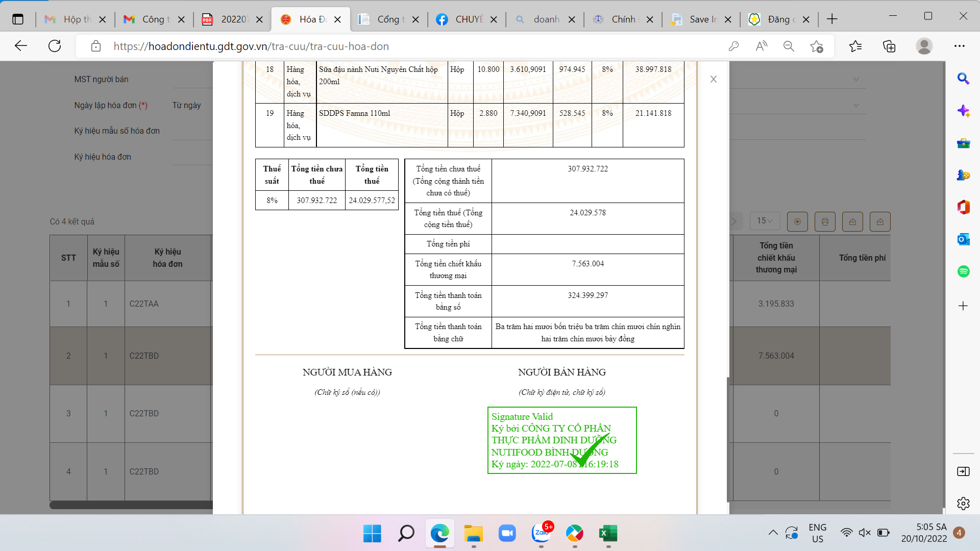The image size is (980, 551).
Task: Click the print icon above results table
Action: coord(825,221)
